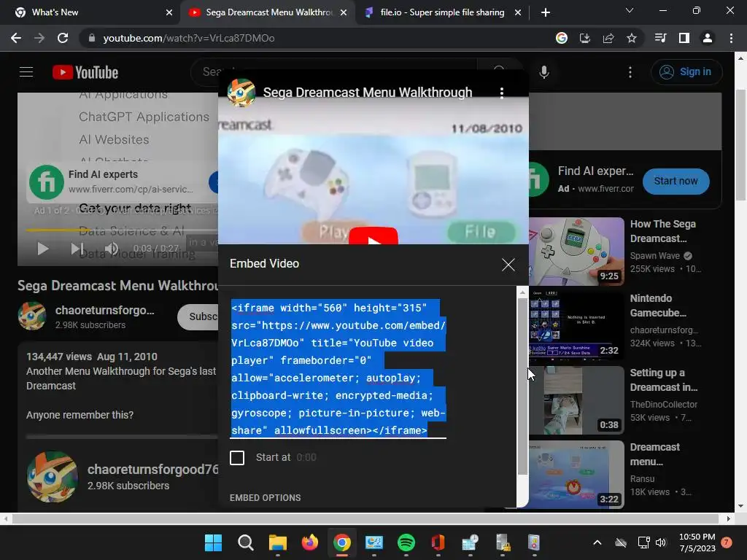Screen dimensions: 747x560
Task: Go back to previous page
Action: [x=16, y=38]
